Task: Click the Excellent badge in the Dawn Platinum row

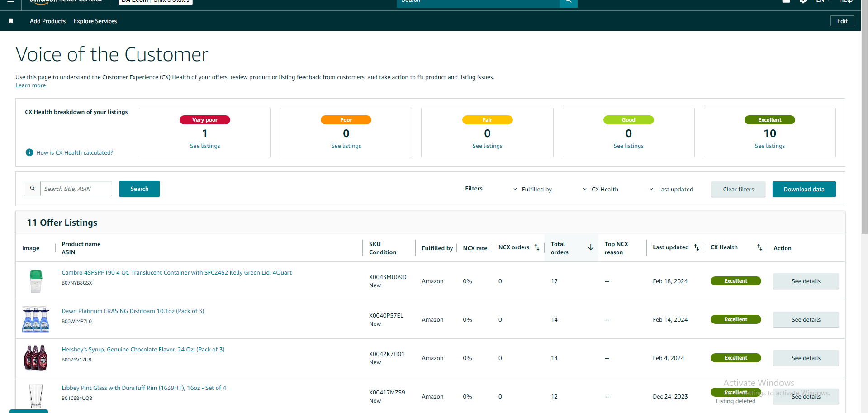Action: point(735,319)
